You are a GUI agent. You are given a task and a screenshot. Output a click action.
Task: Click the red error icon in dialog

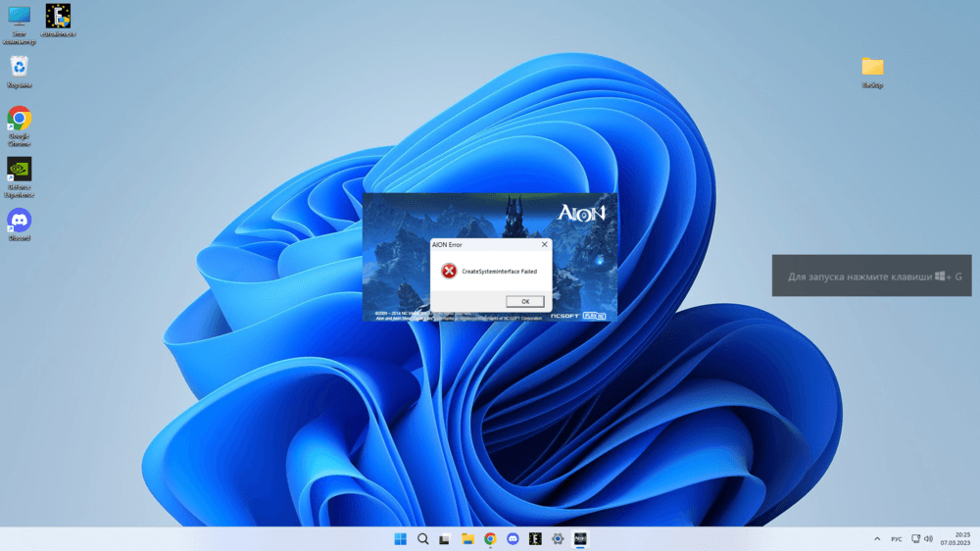tap(449, 271)
